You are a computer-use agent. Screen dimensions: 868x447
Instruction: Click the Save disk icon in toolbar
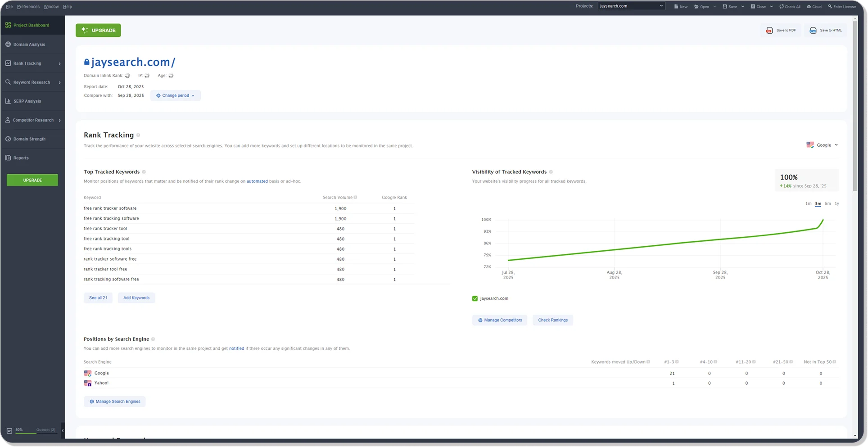[x=725, y=6]
